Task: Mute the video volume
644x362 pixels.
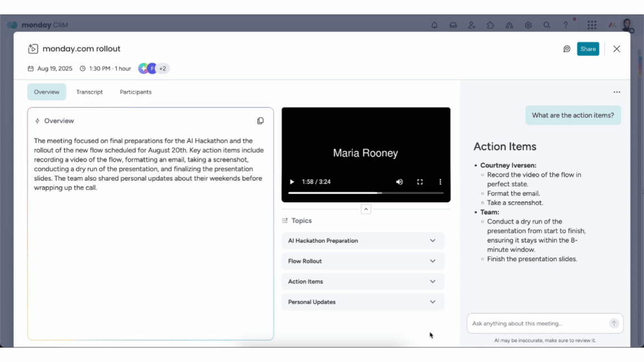Action: (x=399, y=182)
